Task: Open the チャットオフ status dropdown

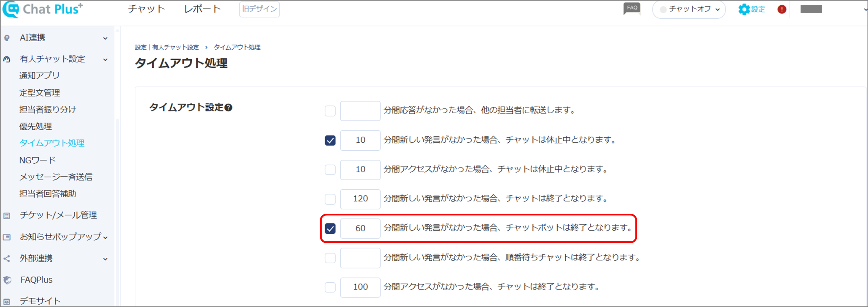Action: [x=689, y=9]
